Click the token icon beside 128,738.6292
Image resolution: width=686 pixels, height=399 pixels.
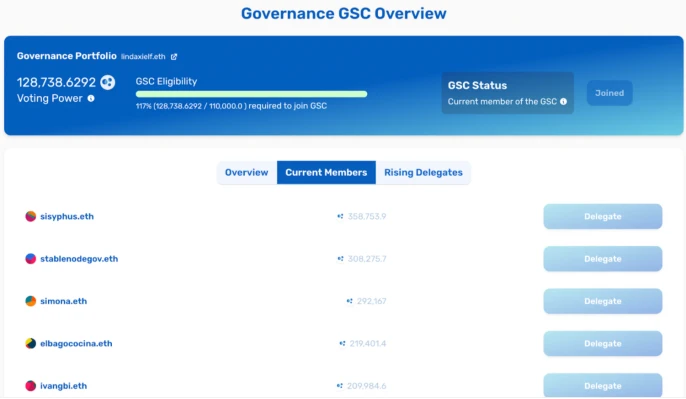[x=108, y=82]
